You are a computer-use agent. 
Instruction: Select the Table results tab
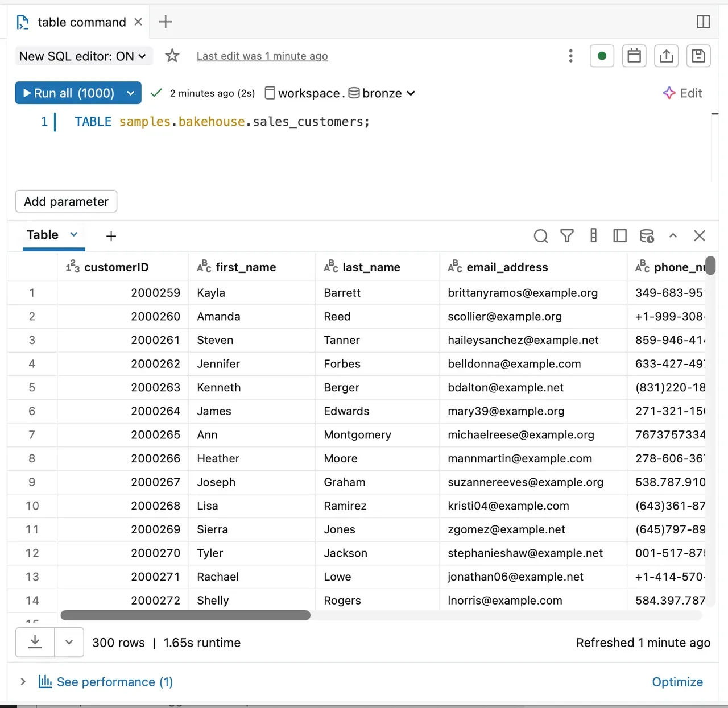point(43,235)
